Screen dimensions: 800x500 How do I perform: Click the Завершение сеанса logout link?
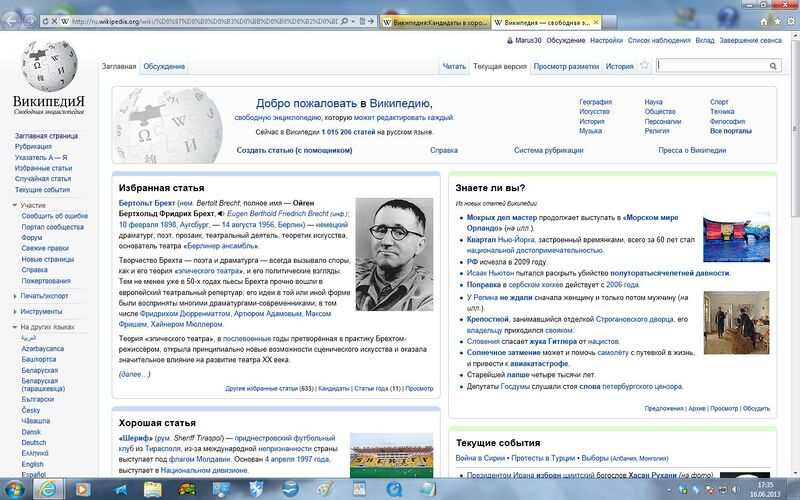750,40
